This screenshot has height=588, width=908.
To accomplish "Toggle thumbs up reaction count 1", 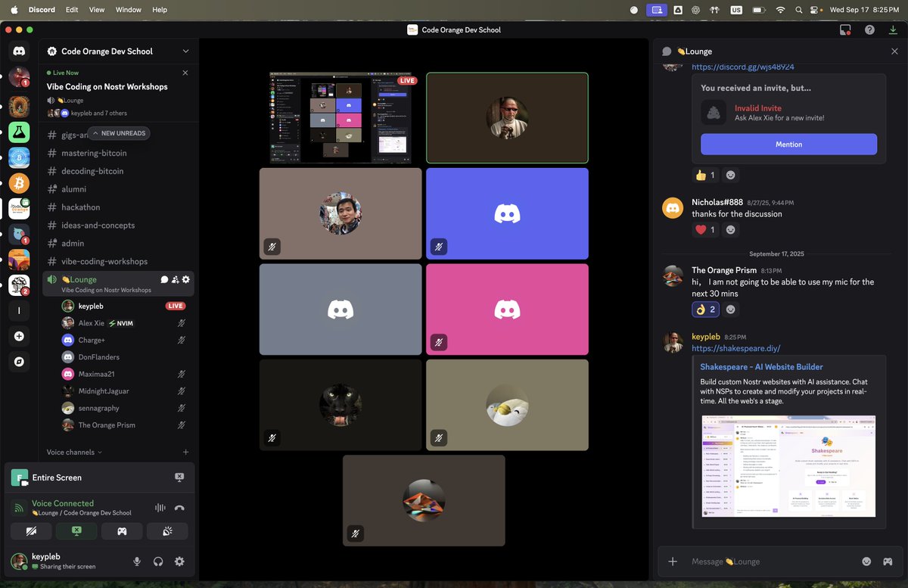I will (705, 175).
